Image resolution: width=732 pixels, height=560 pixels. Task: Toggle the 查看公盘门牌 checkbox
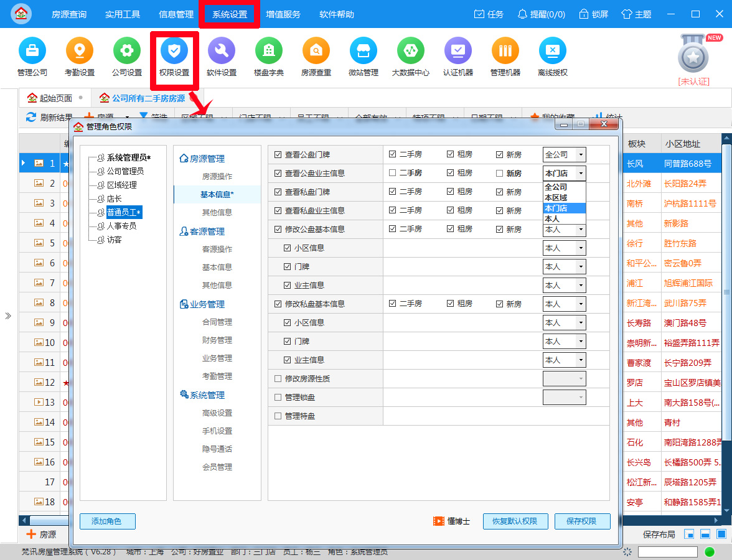(x=278, y=154)
